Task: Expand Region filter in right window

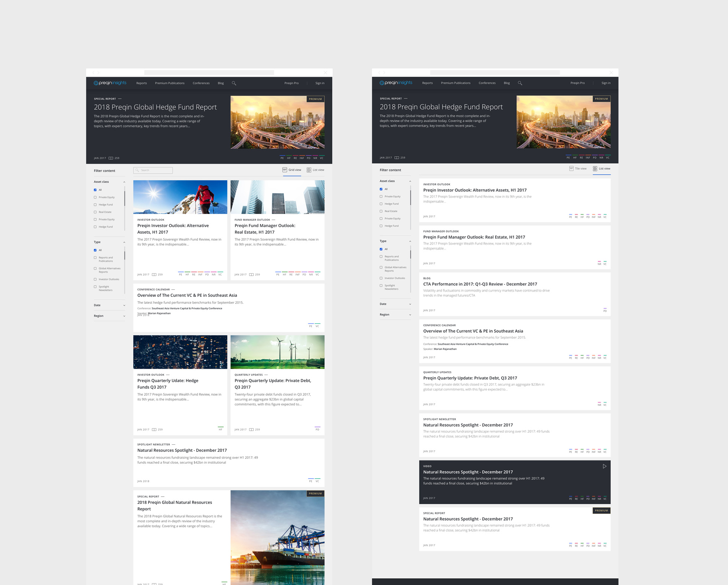Action: [410, 315]
